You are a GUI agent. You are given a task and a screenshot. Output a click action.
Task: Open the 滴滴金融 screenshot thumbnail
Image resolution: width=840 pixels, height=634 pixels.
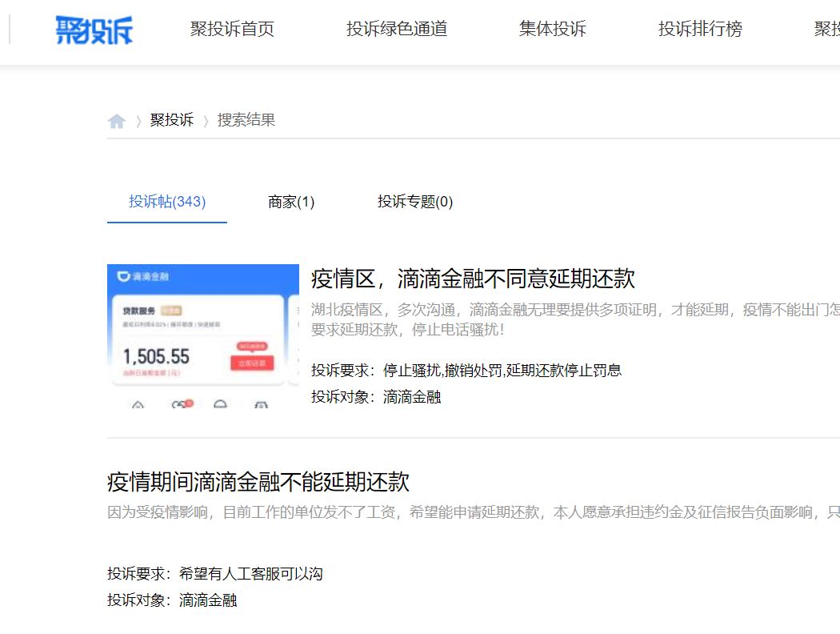point(203,336)
